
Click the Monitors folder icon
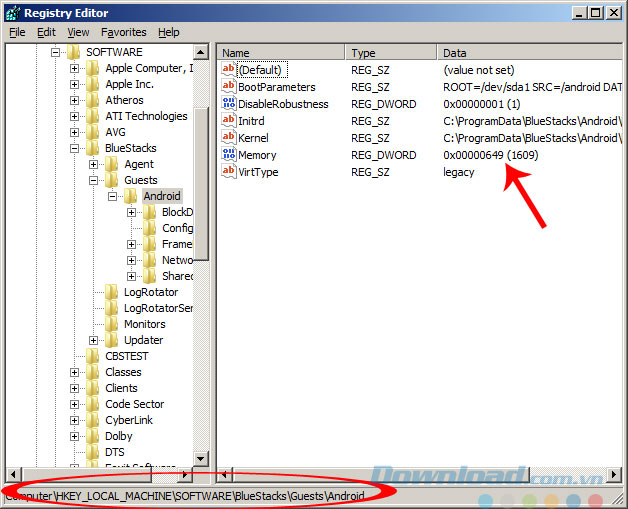tap(112, 324)
